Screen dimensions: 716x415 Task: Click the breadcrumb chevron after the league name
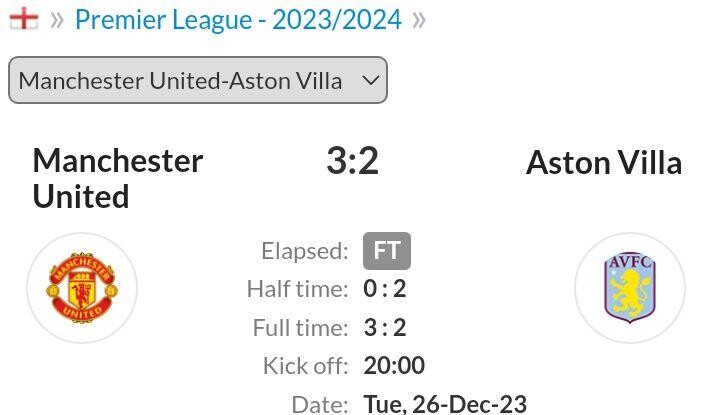coord(419,20)
